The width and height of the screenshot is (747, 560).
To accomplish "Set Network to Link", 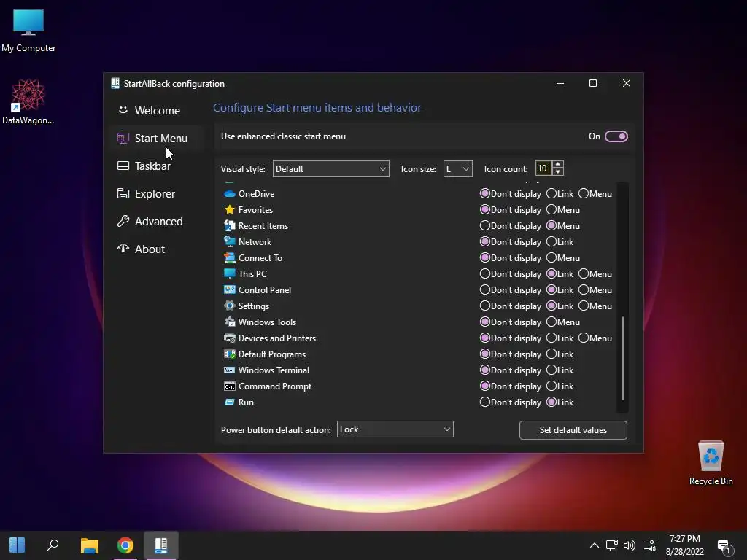I will 551,242.
